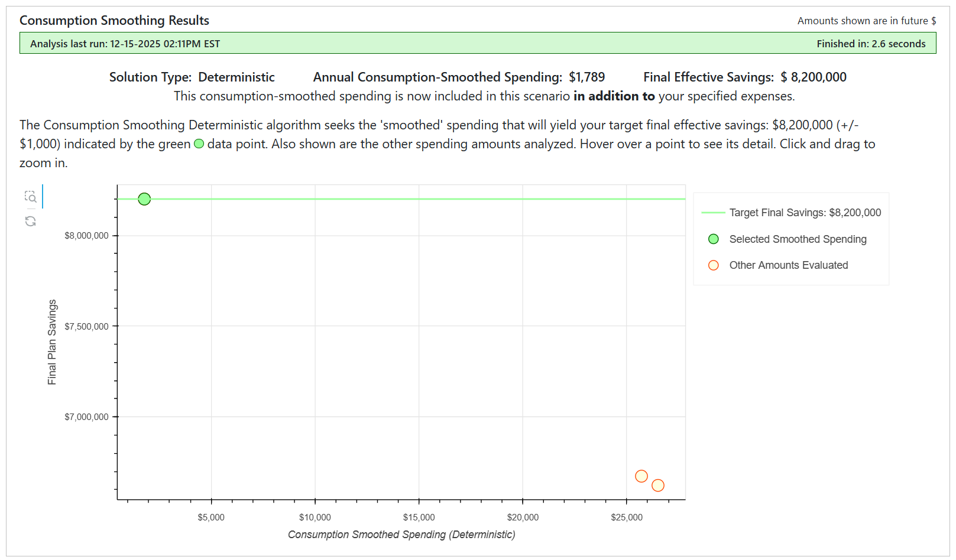
Task: Click the 'Consumption Smoothing Results' heading
Action: (x=114, y=21)
